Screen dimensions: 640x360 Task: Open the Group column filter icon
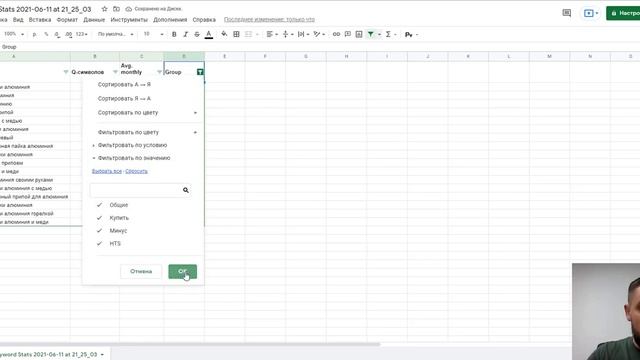[200, 72]
